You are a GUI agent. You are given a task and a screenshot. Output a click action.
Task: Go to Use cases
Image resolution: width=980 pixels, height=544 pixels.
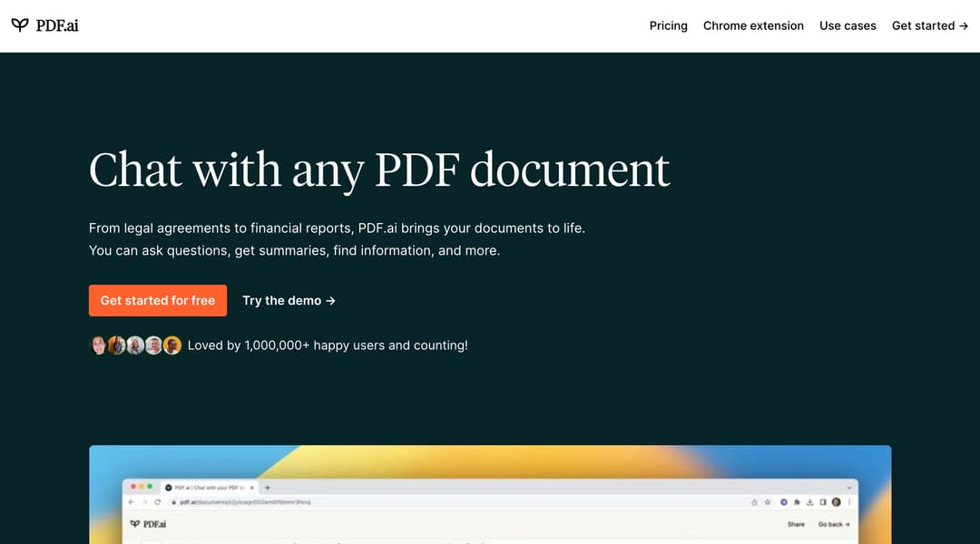(848, 25)
